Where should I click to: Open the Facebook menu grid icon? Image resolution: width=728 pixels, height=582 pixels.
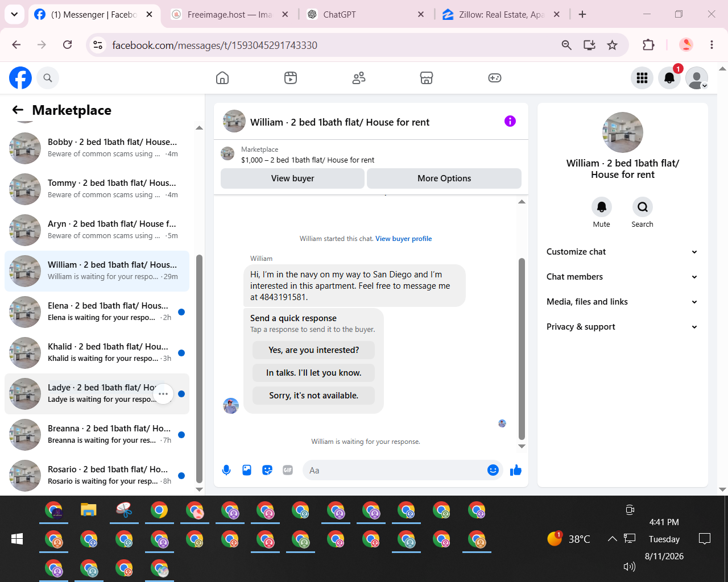point(642,78)
